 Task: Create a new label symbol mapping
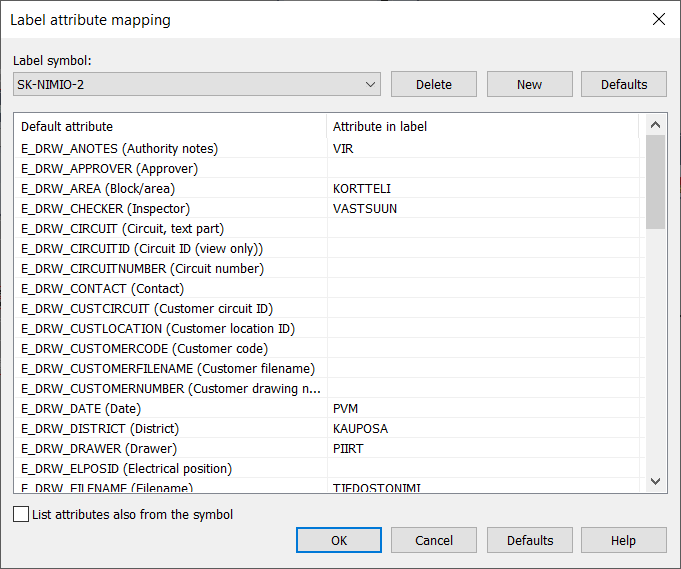[529, 85]
